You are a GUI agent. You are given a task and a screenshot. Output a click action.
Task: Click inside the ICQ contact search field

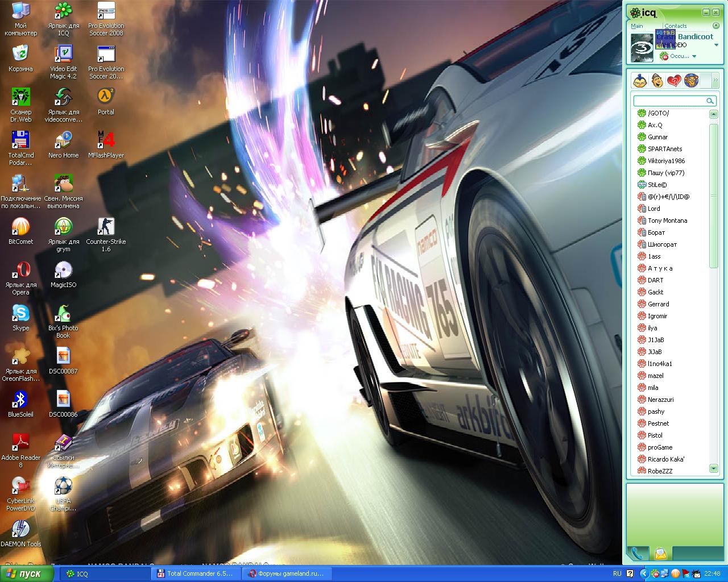(x=669, y=101)
